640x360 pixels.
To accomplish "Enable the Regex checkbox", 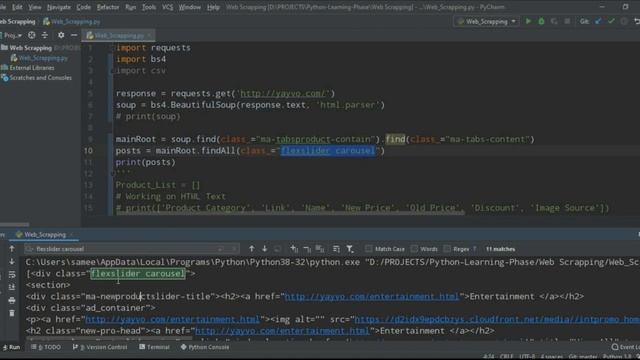I will point(447,249).
